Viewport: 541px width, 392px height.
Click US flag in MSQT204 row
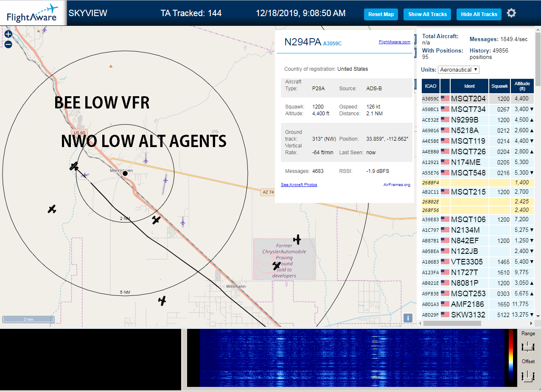coord(445,99)
